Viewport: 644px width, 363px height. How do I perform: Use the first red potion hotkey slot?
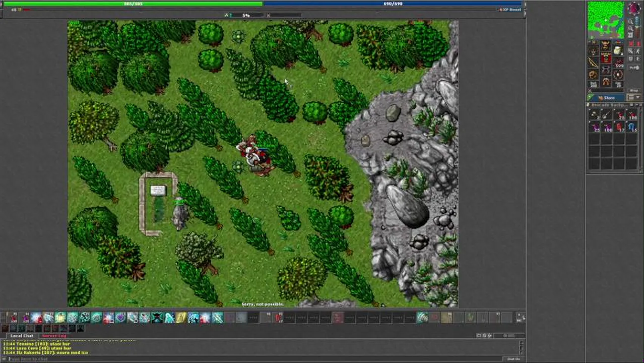[13, 317]
